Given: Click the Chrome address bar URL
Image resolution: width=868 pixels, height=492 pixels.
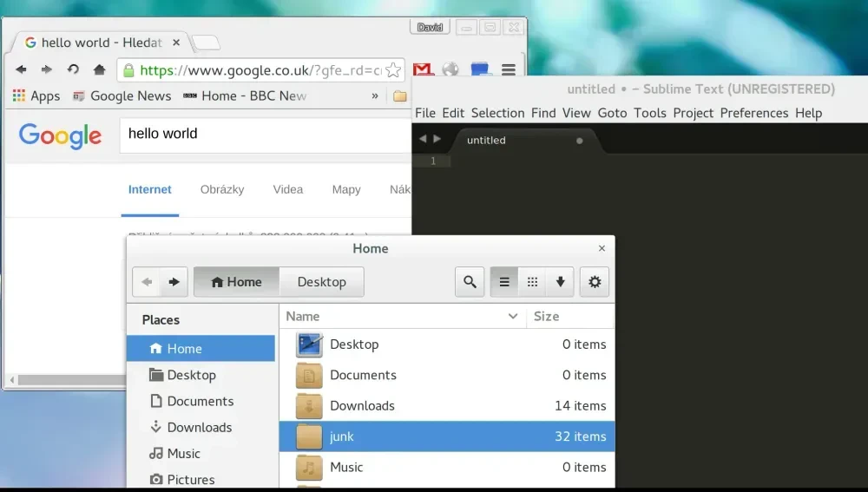Looking at the screenshot, I should pos(260,70).
